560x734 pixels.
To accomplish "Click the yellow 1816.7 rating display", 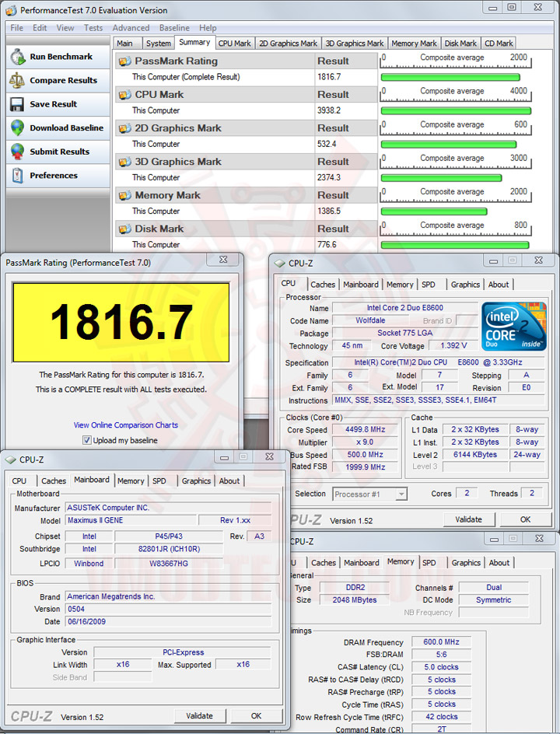I will tap(121, 323).
